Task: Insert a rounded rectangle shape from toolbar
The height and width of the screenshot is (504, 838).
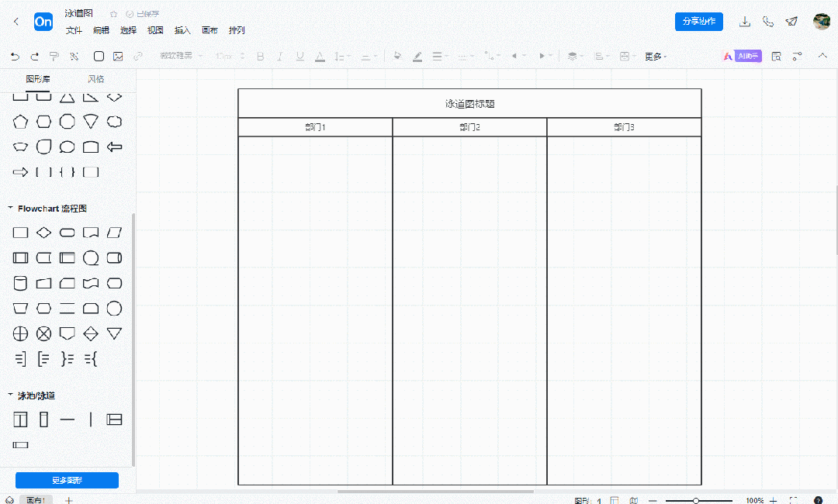Action: tap(99, 56)
